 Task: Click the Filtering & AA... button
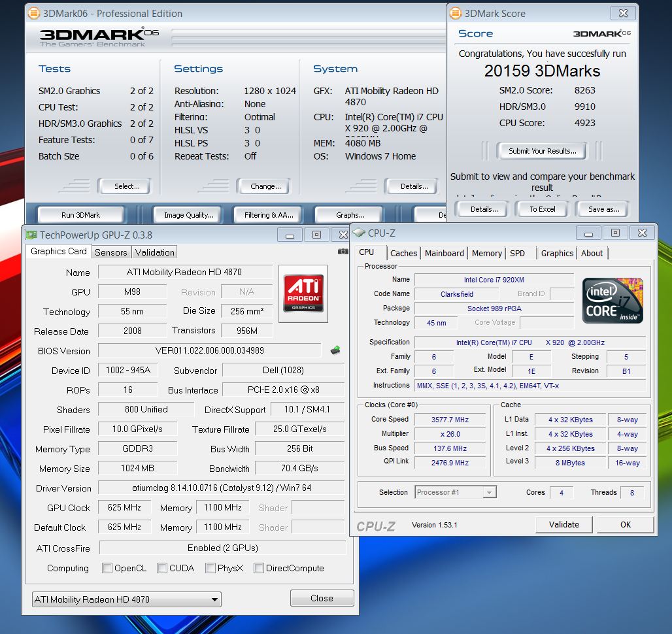point(269,214)
